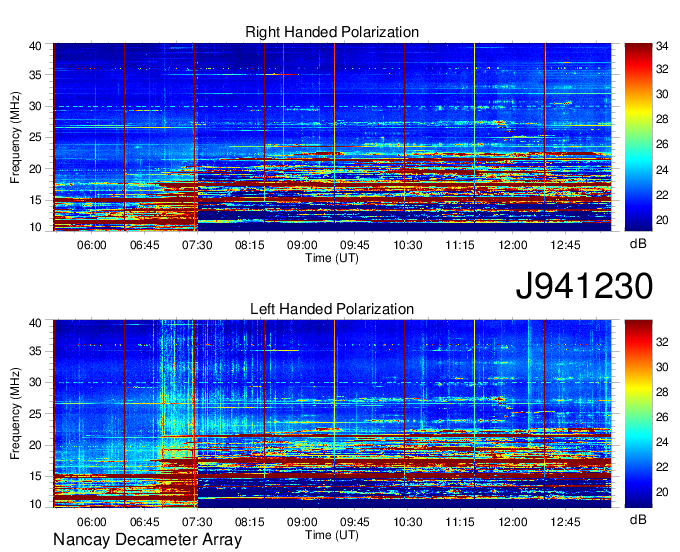Image resolution: width=680 pixels, height=552 pixels.
Task: Click 40 MHz tick on left-handed plot
Action: pyautogui.click(x=36, y=323)
